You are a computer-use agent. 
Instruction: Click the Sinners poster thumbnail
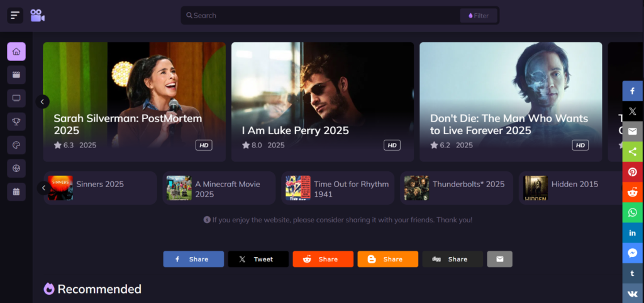60,188
